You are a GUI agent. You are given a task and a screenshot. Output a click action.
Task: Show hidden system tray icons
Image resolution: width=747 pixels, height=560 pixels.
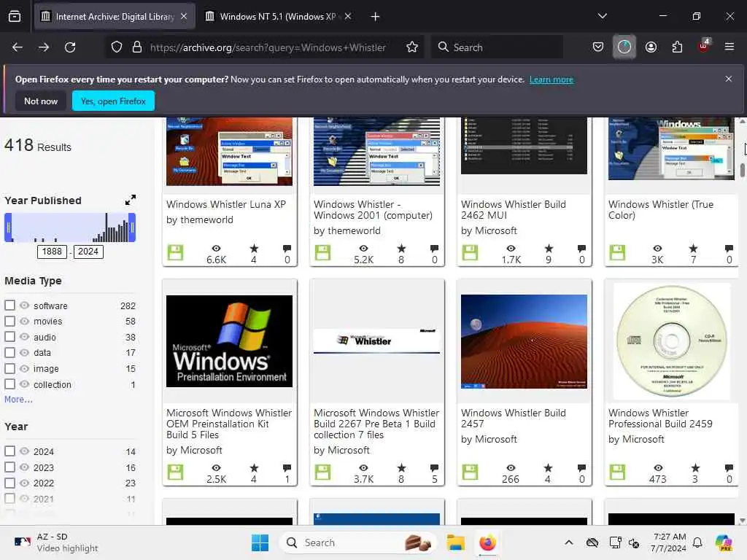click(568, 542)
